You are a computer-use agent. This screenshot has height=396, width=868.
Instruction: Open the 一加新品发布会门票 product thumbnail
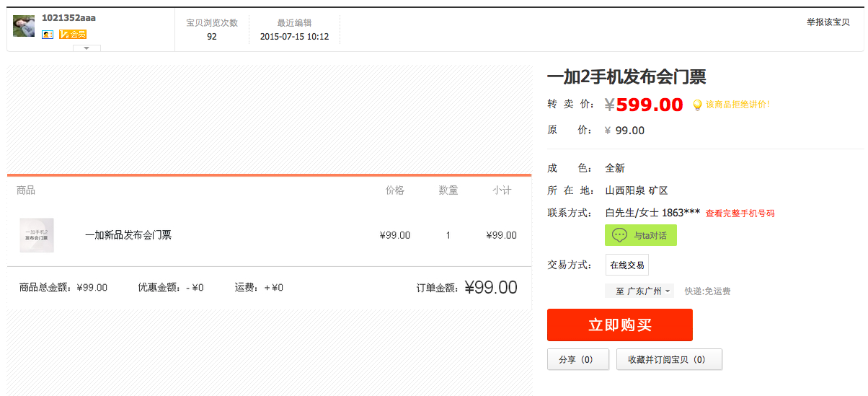pos(37,235)
